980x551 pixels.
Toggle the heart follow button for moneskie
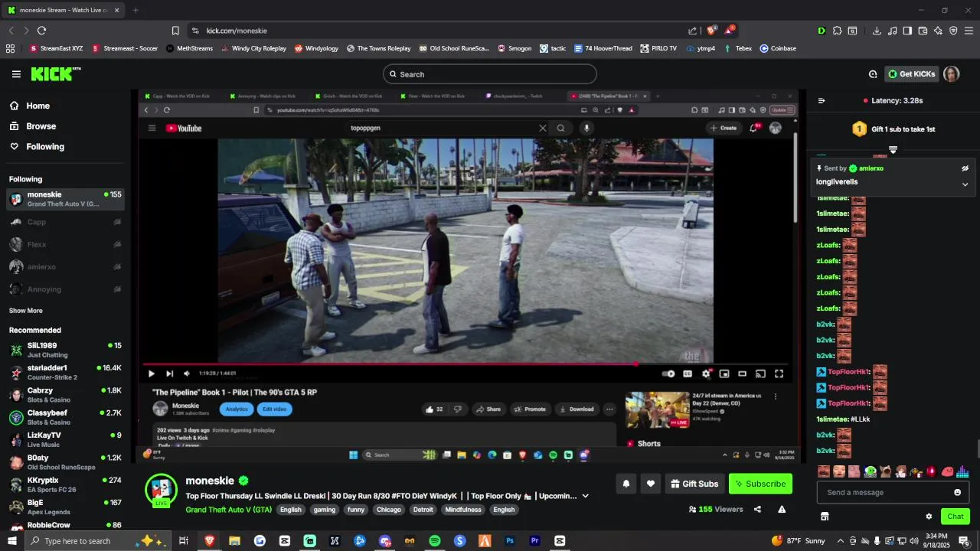[651, 484]
